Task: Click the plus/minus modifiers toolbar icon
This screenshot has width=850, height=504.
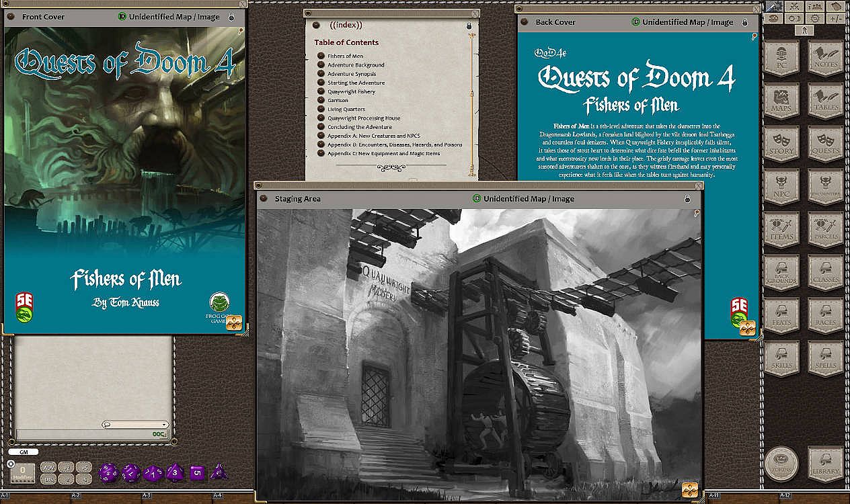Action: pos(837,18)
